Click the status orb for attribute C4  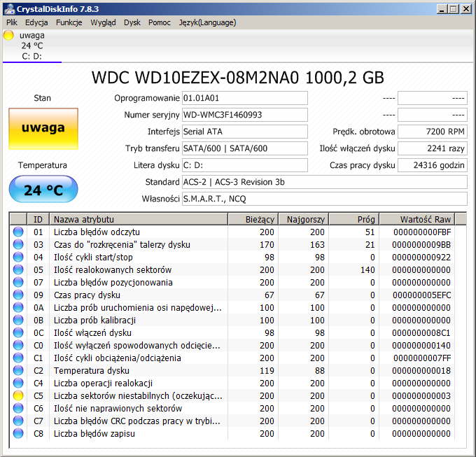pyautogui.click(x=18, y=383)
